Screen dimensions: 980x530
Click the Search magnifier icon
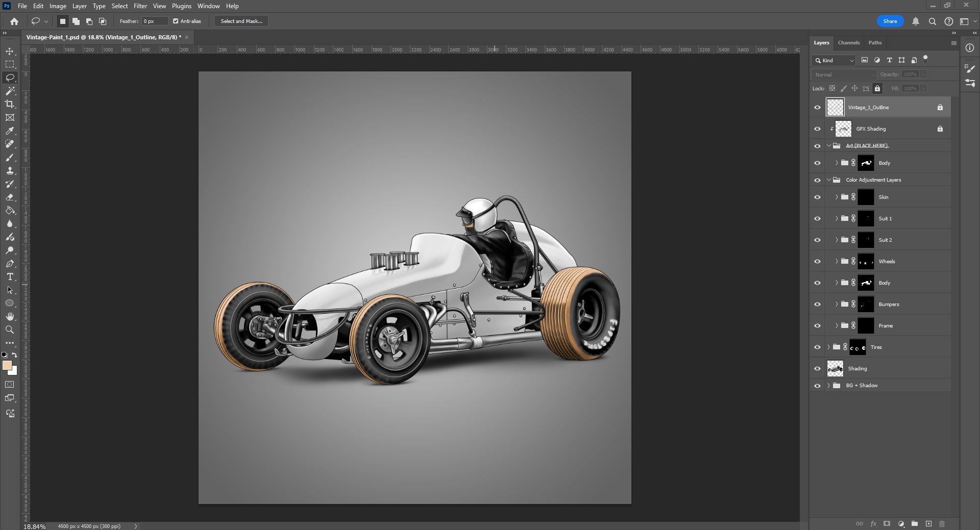[932, 21]
